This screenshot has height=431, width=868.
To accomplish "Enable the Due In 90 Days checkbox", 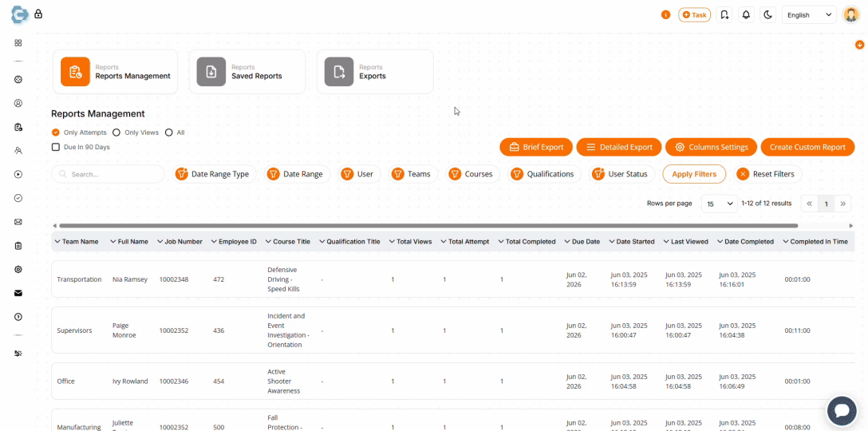I will coord(56,147).
